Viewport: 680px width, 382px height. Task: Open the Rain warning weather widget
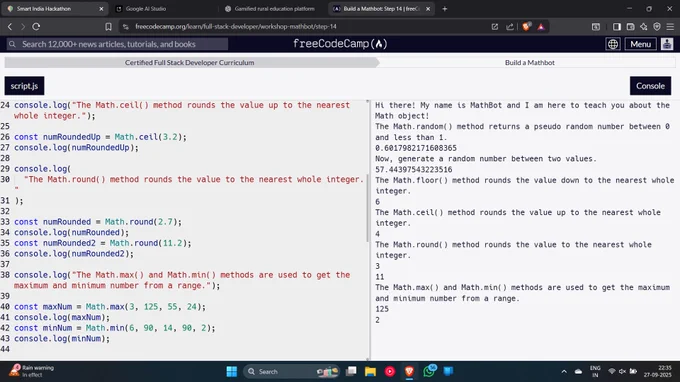32,371
